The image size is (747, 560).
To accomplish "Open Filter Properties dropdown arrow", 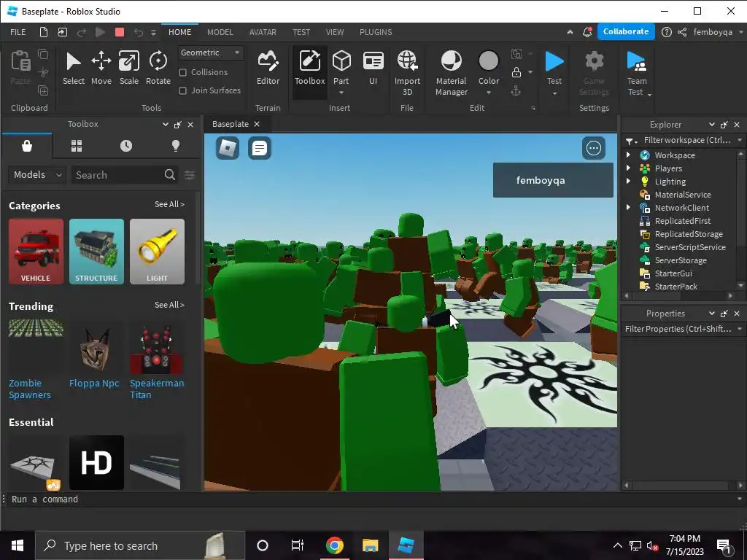I will 740,329.
